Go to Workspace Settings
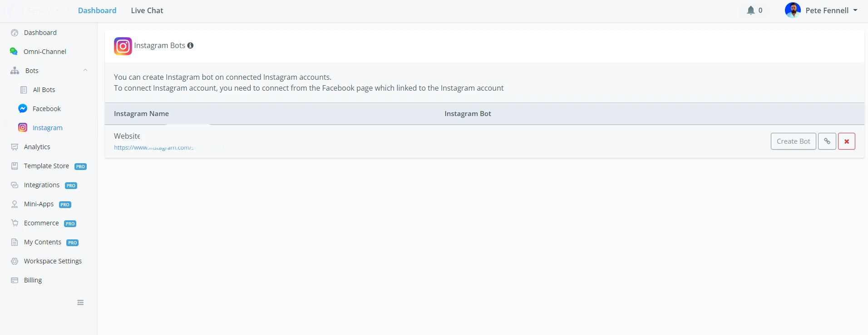Viewport: 868px width, 335px height. 53,261
